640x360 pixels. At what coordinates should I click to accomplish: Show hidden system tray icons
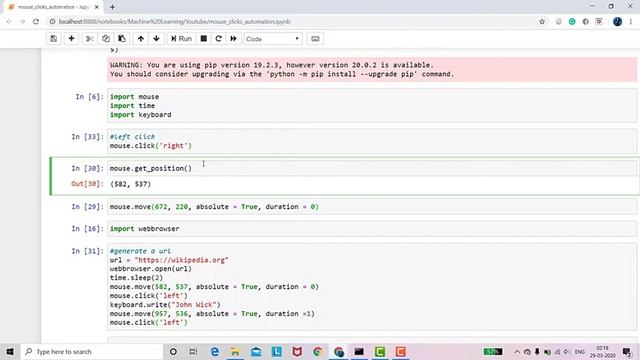click(x=517, y=351)
